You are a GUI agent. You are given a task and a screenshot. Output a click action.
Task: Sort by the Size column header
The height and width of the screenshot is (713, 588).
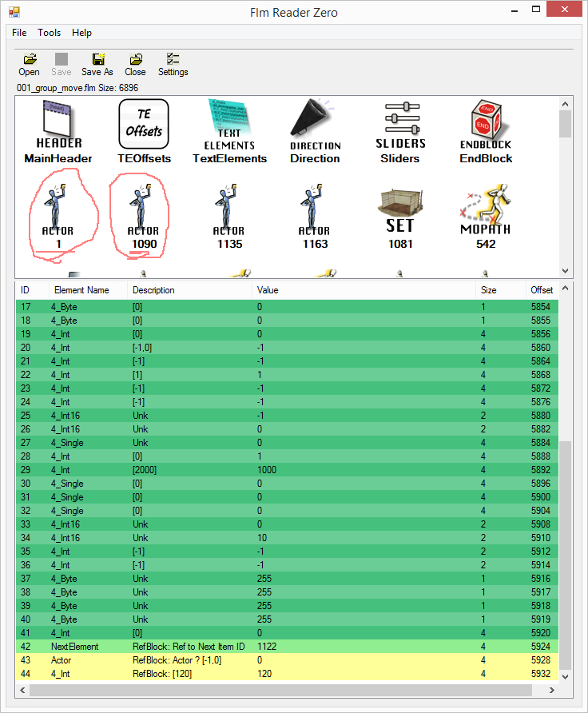[500, 290]
